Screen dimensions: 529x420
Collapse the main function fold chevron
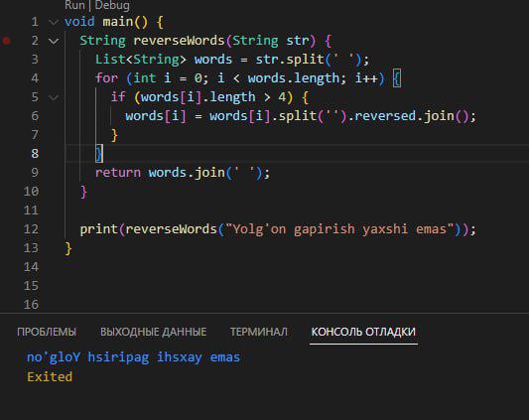point(54,22)
